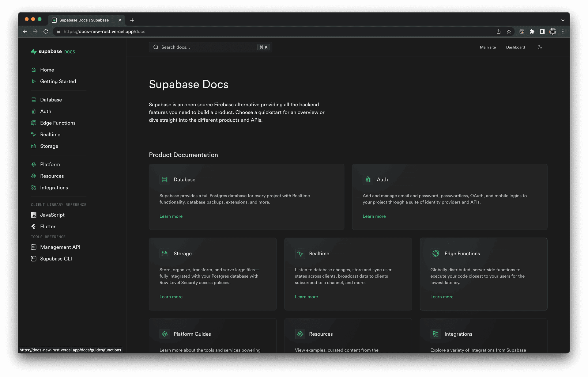Click the Realtime lightning icon
588x377 pixels.
pyautogui.click(x=34, y=135)
